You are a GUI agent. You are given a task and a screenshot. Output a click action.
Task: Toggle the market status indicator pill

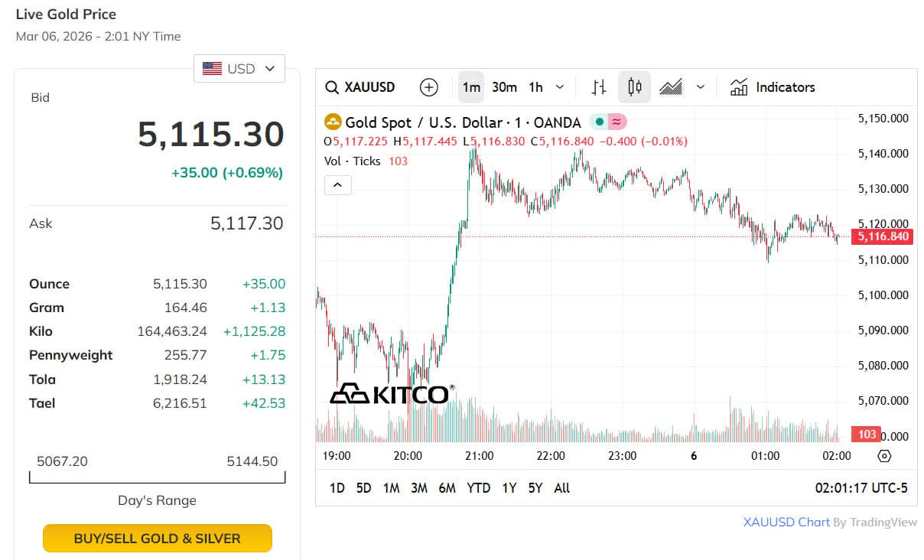point(609,122)
